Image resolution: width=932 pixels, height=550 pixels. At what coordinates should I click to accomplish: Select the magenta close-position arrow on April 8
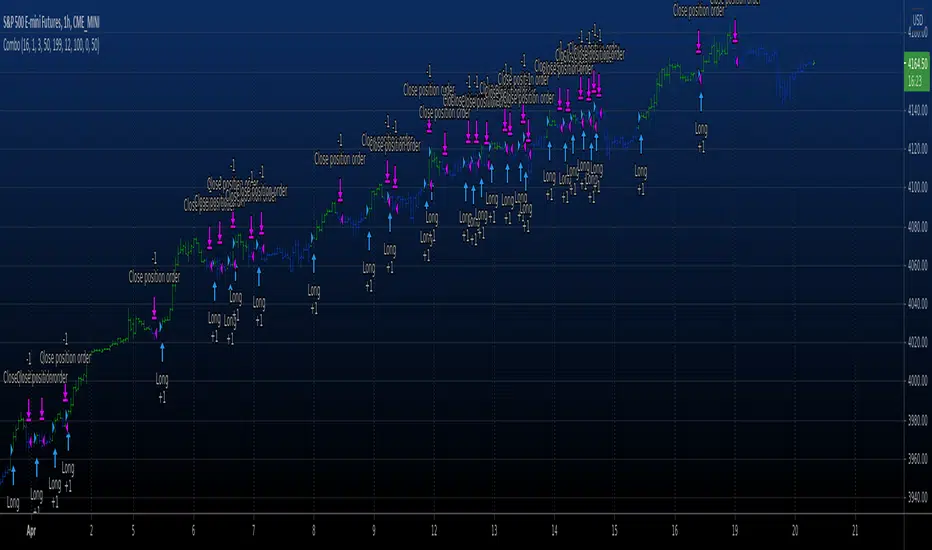click(x=340, y=189)
